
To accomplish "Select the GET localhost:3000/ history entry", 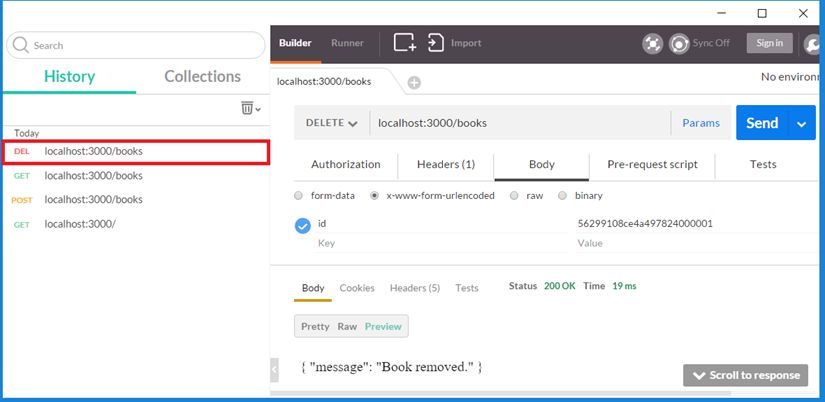I will pyautogui.click(x=136, y=225).
